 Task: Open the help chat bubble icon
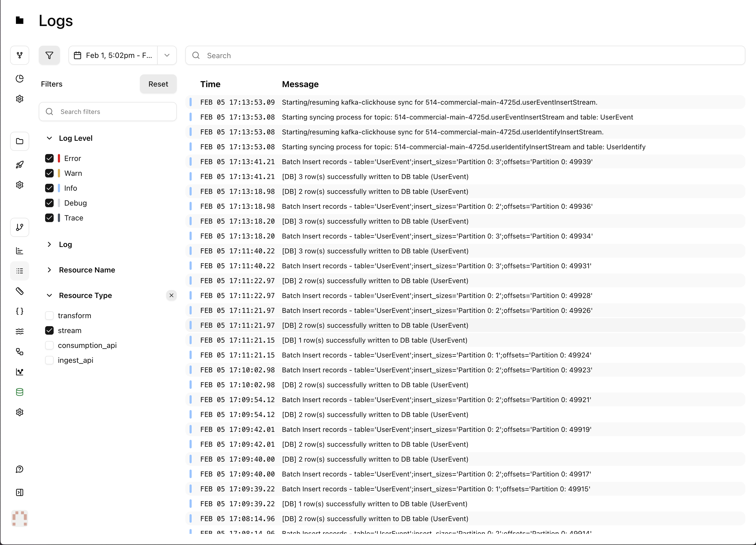(20, 469)
